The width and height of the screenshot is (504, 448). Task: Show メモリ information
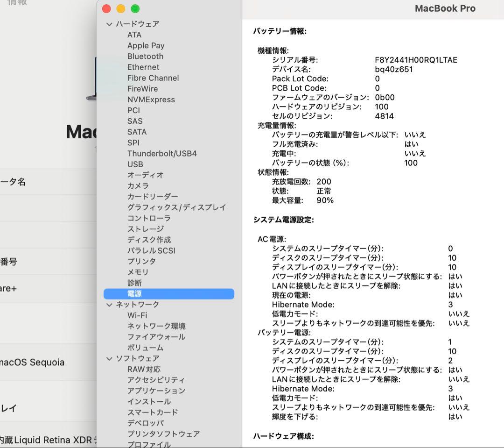point(138,272)
